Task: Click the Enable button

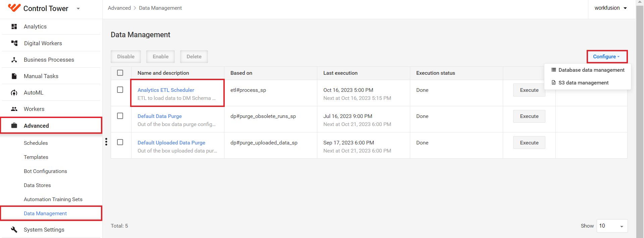Action: click(x=160, y=57)
